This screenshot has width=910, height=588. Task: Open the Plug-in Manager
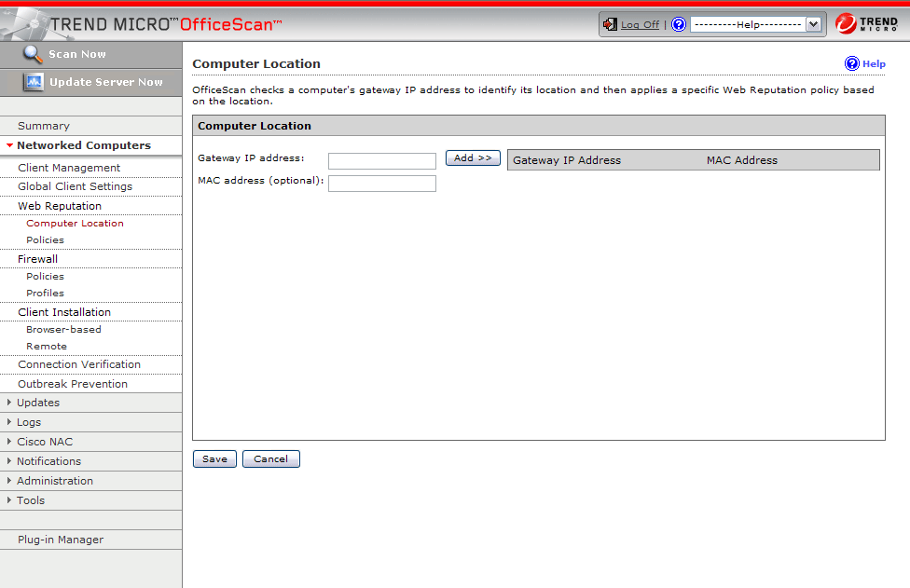61,540
